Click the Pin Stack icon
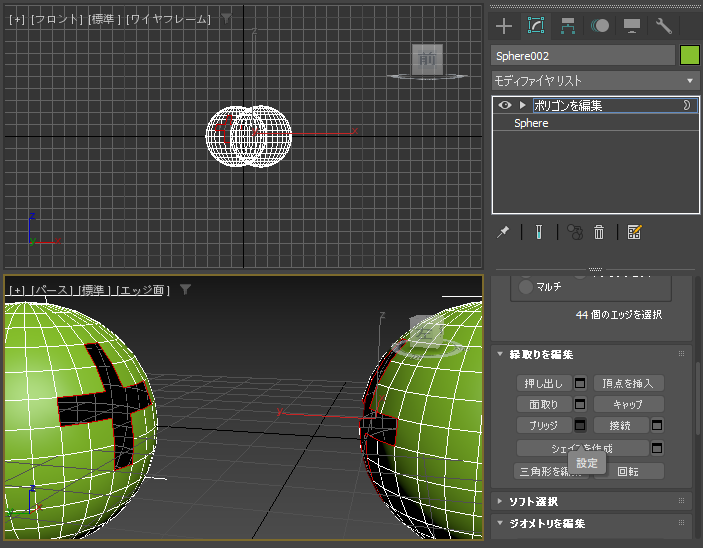This screenshot has height=548, width=703. tap(503, 232)
